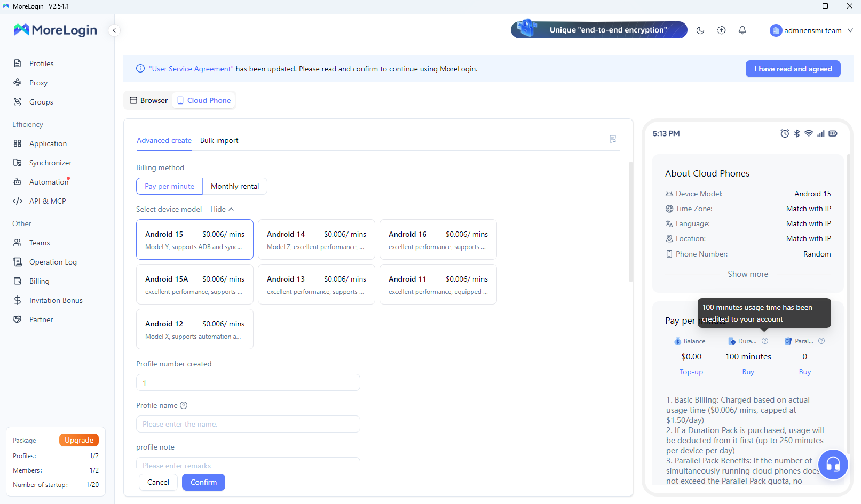Open the Application page icon

18,143
